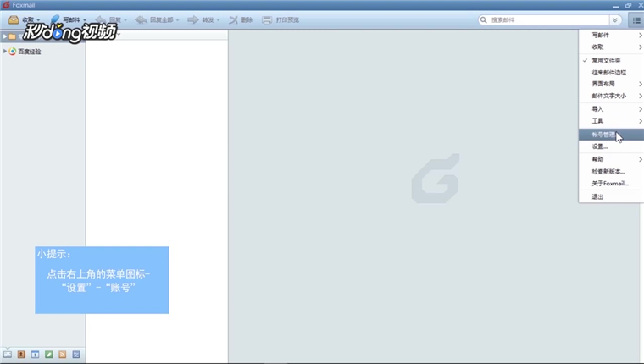Open the orange RSS feed icon

(x=63, y=355)
